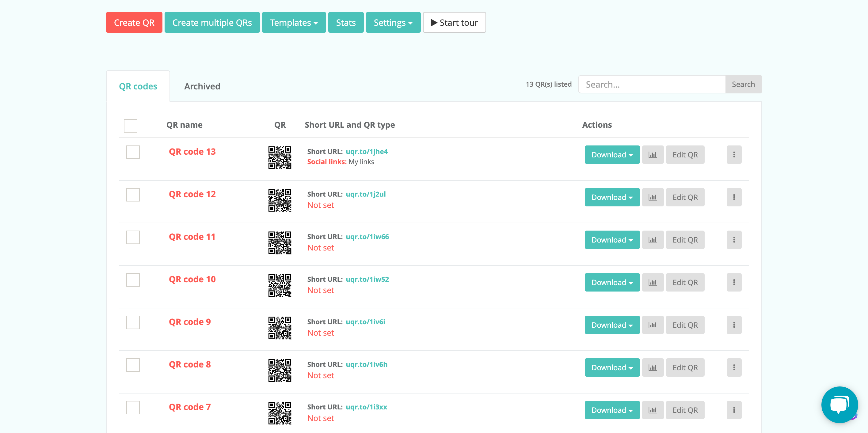Follow the uqr.to/1jhe4 short URL link
This screenshot has height=433, width=868.
point(367,152)
